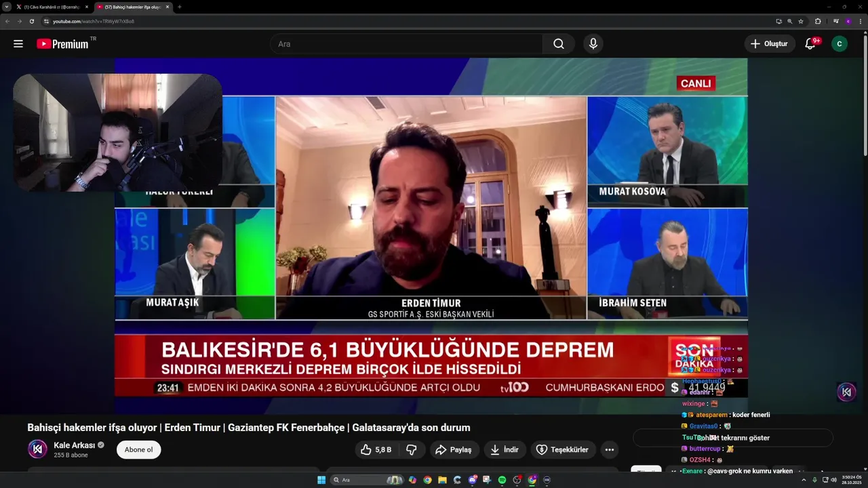868x488 pixels.
Task: Start voice search with microphone icon
Action: point(593,44)
